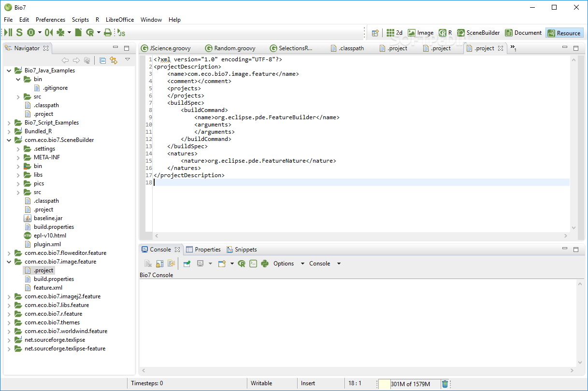Open dropdown next to clover icon
Screen dimensions: 588x391
(x=69, y=32)
